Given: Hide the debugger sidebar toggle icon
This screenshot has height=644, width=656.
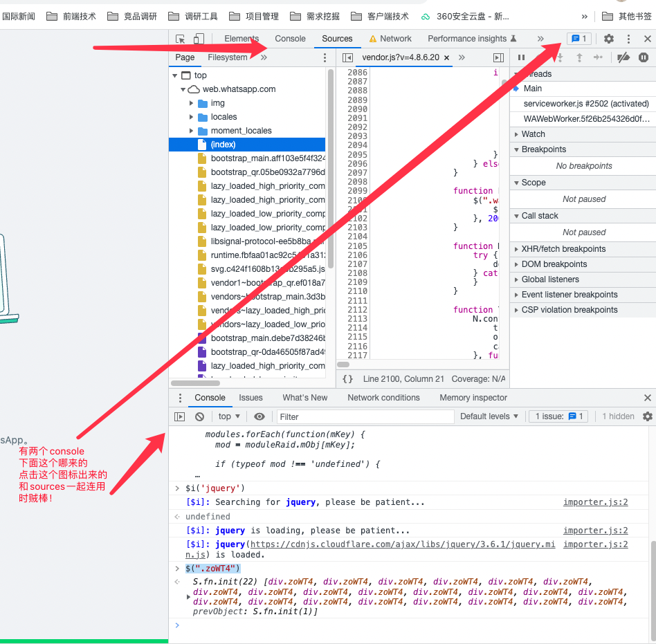Looking at the screenshot, I should pyautogui.click(x=498, y=57).
